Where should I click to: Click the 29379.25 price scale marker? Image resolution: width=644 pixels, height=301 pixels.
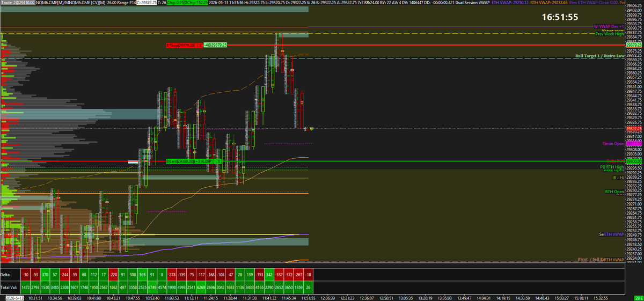pyautogui.click(x=634, y=46)
